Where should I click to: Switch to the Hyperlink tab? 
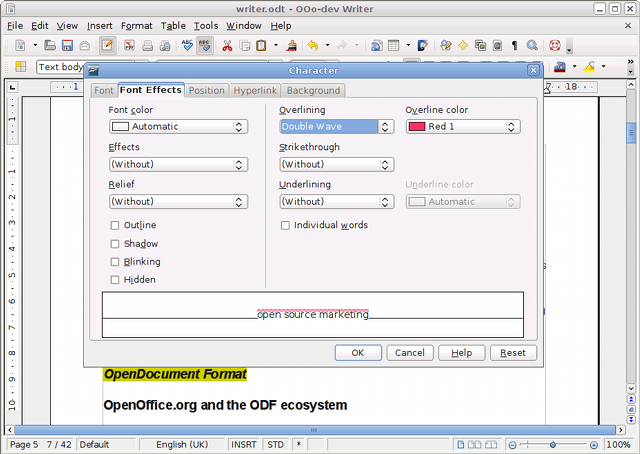(255, 91)
